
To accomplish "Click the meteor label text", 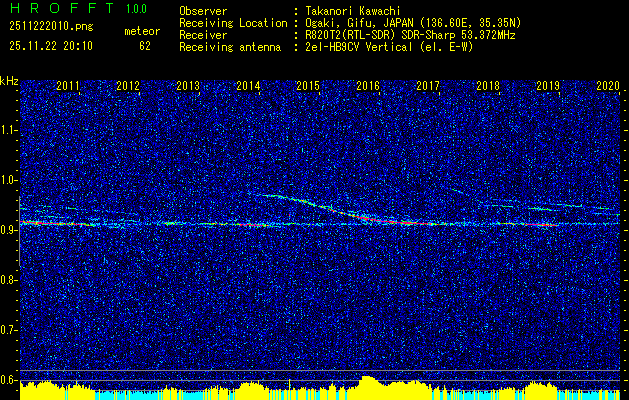I will tap(142, 31).
